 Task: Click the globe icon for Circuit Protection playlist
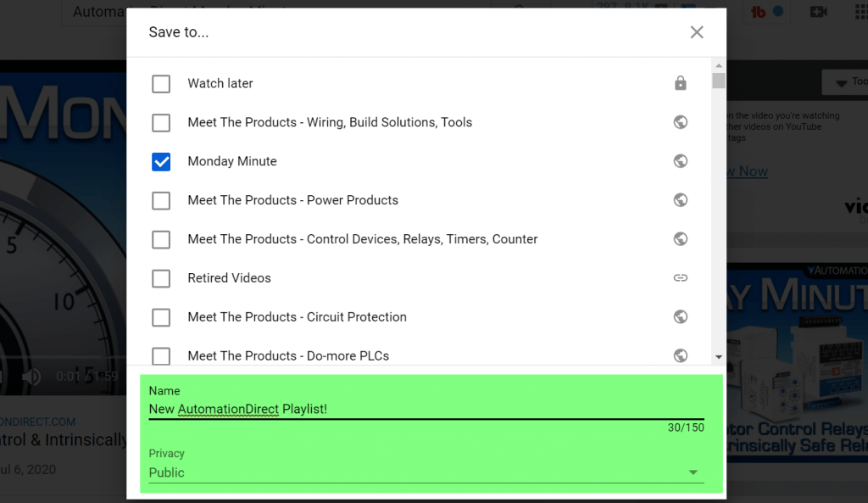point(680,317)
